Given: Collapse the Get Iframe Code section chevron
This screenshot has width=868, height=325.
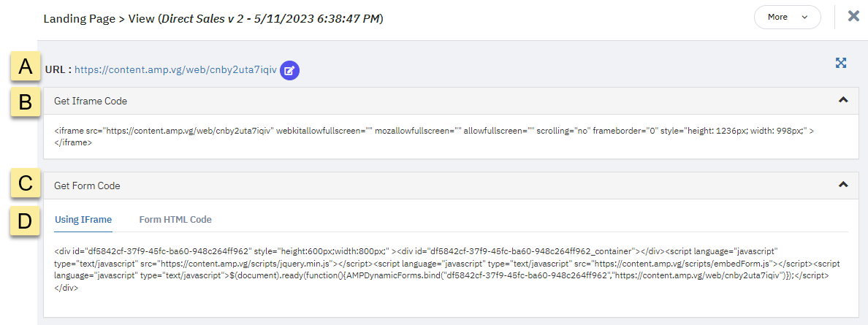Looking at the screenshot, I should (x=843, y=100).
